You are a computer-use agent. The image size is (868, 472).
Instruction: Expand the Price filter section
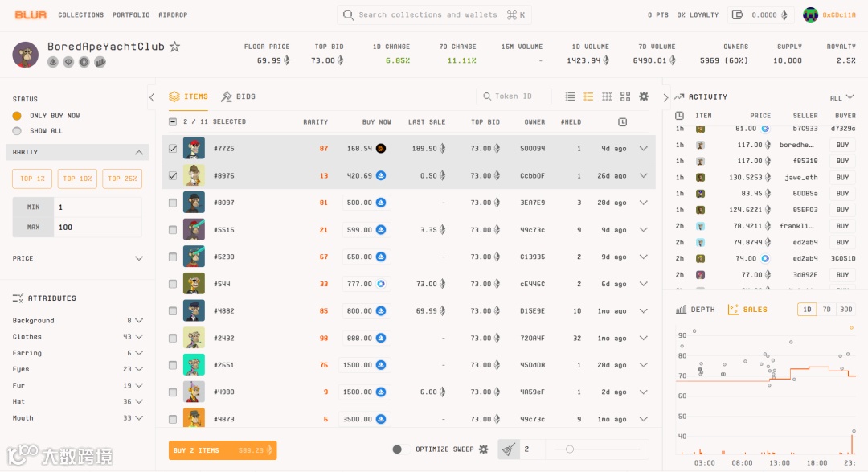tap(139, 258)
